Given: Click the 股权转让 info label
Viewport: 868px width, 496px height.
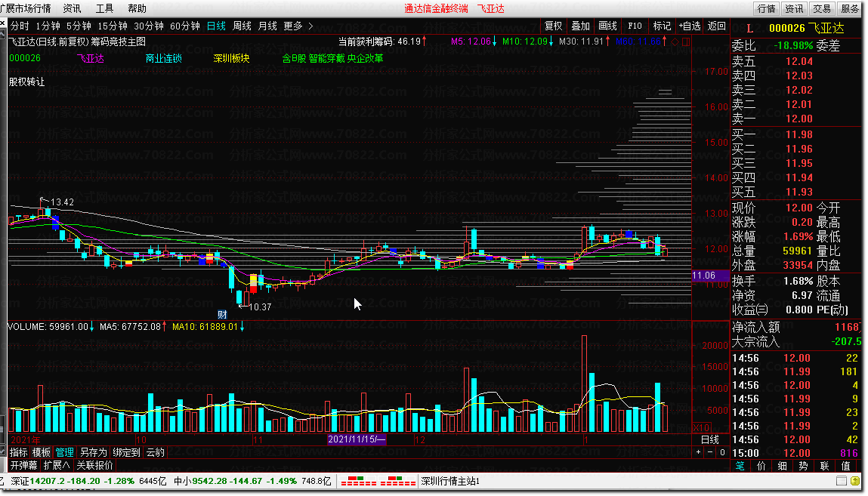Looking at the screenshot, I should [26, 82].
